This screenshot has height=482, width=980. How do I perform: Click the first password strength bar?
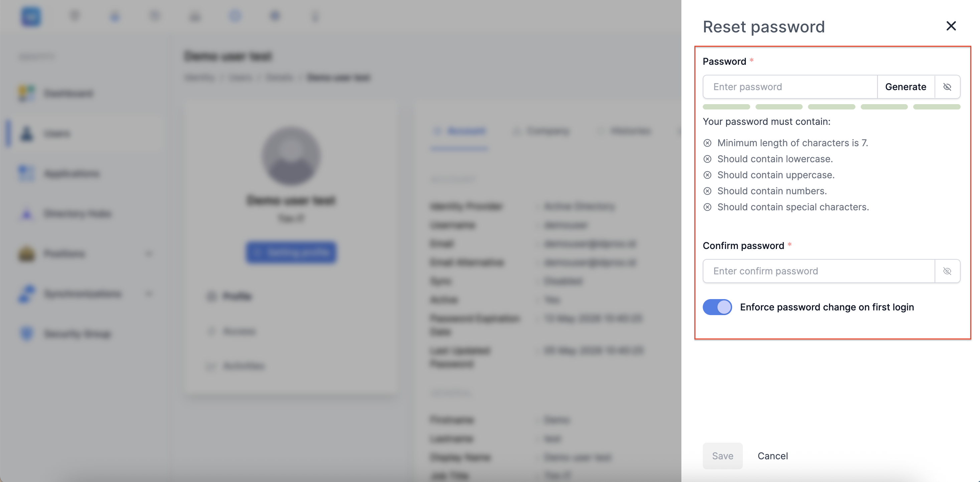pos(726,107)
